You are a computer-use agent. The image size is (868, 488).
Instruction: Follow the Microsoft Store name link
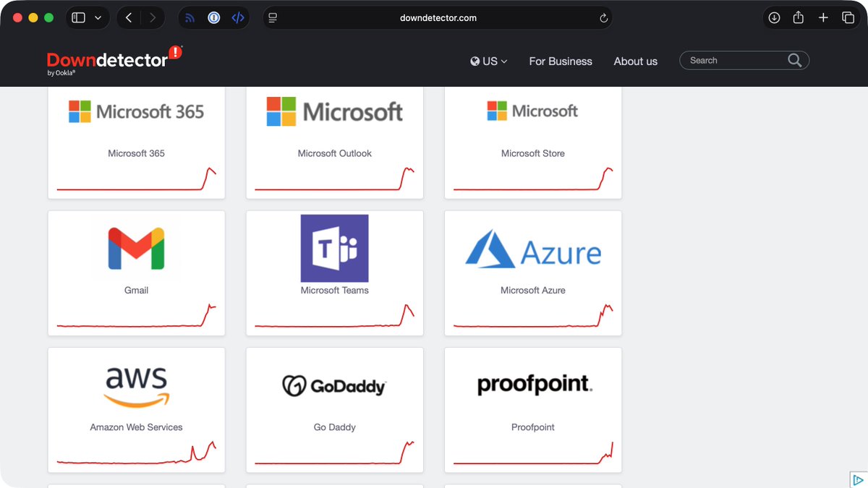tap(533, 153)
